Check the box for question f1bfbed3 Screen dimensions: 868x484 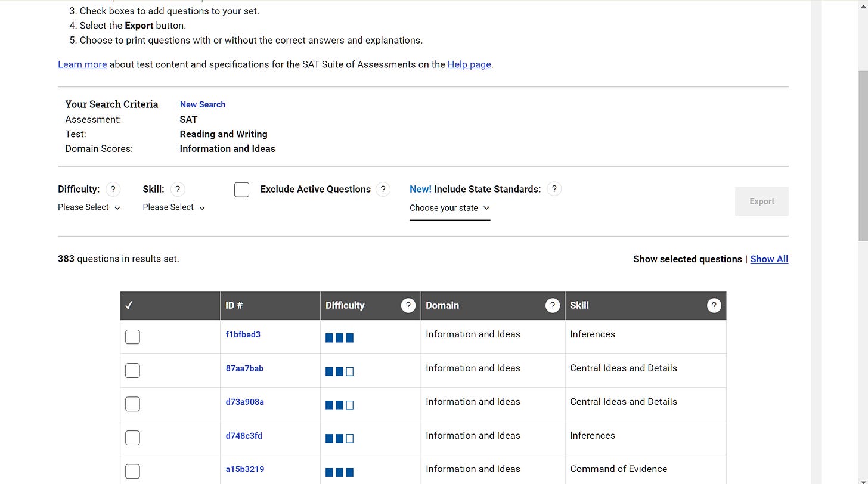(x=132, y=337)
